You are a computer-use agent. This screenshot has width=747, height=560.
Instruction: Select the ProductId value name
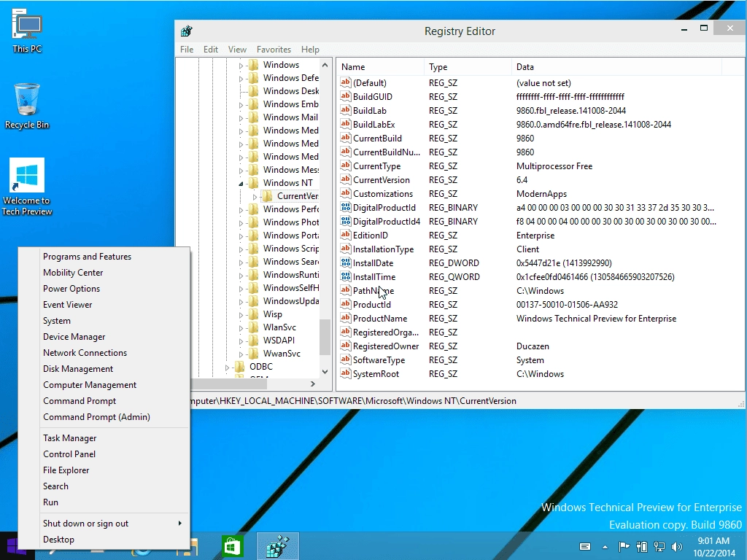pyautogui.click(x=372, y=305)
